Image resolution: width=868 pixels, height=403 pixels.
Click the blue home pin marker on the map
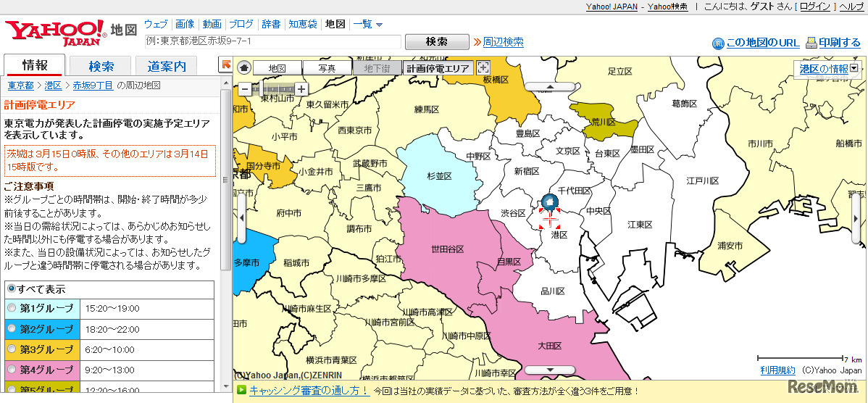point(549,203)
